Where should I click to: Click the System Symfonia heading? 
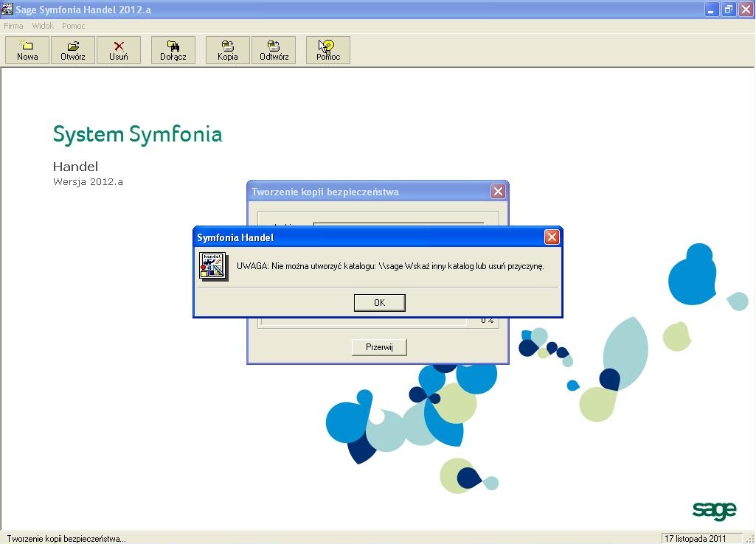[x=137, y=135]
